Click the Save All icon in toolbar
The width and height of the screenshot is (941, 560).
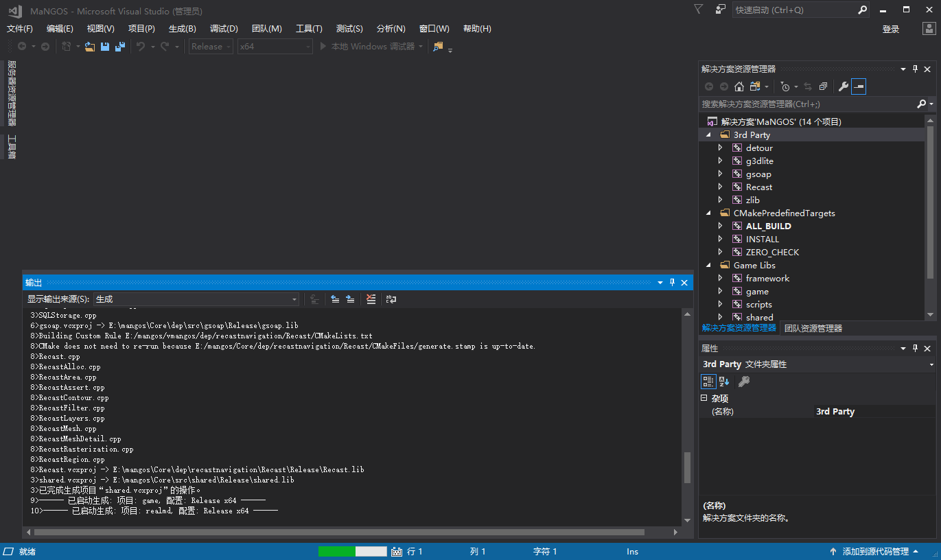(120, 47)
